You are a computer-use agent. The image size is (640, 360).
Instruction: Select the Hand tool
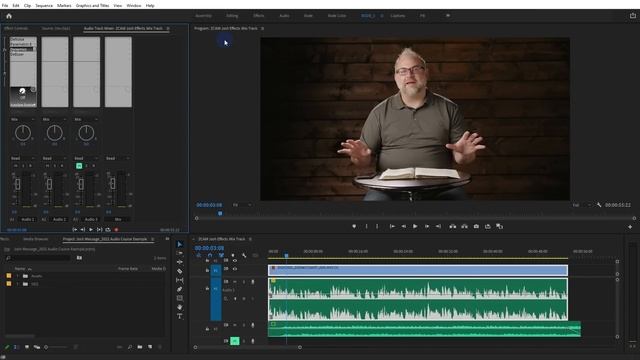[x=180, y=307]
